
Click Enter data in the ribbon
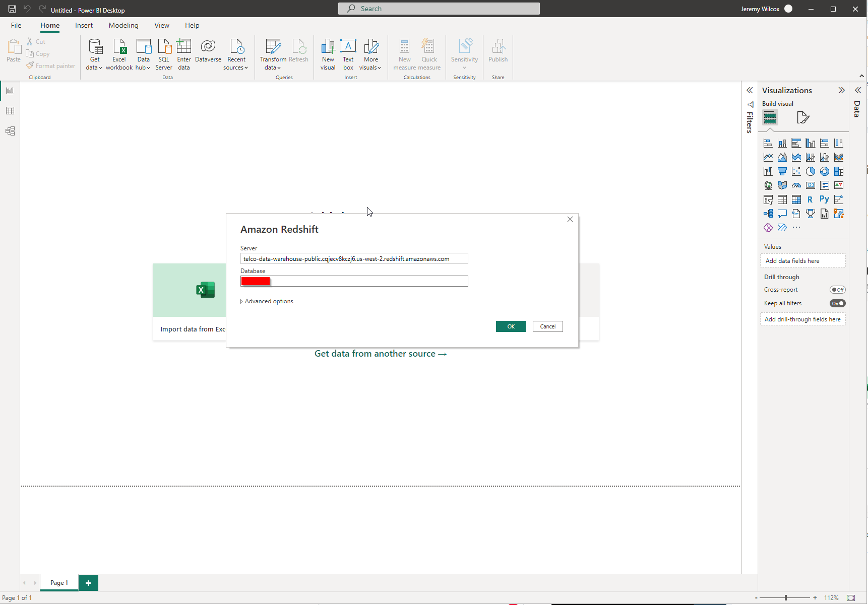click(x=184, y=54)
